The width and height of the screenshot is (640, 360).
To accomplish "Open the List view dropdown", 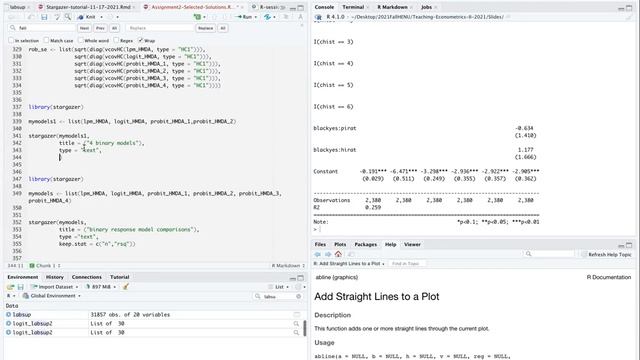I will [x=279, y=287].
